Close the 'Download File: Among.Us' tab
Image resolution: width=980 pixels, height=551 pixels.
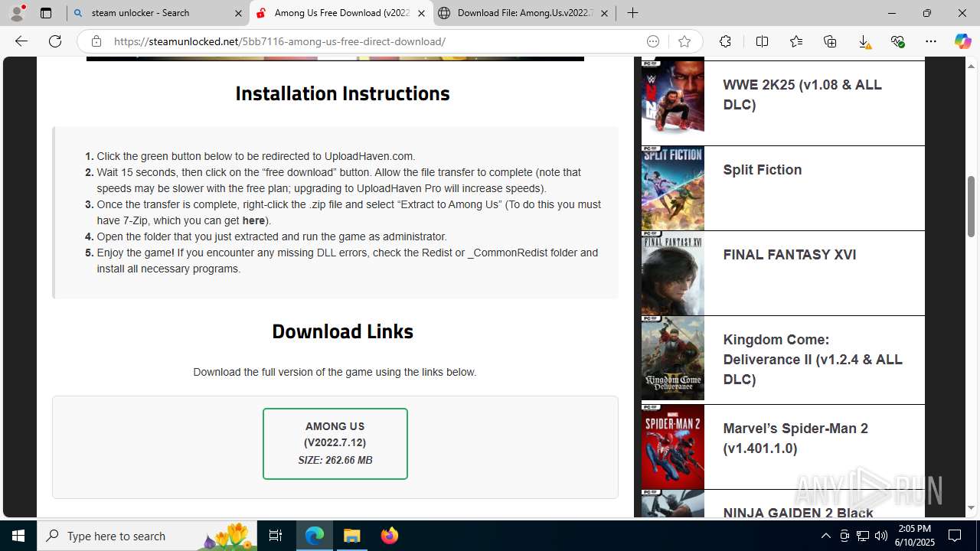coord(604,13)
